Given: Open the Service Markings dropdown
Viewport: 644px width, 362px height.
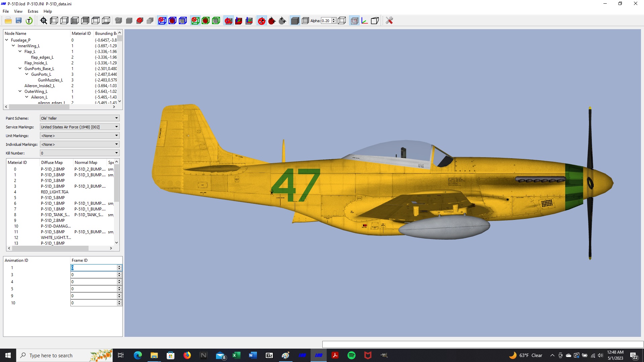Looking at the screenshot, I should point(79,127).
